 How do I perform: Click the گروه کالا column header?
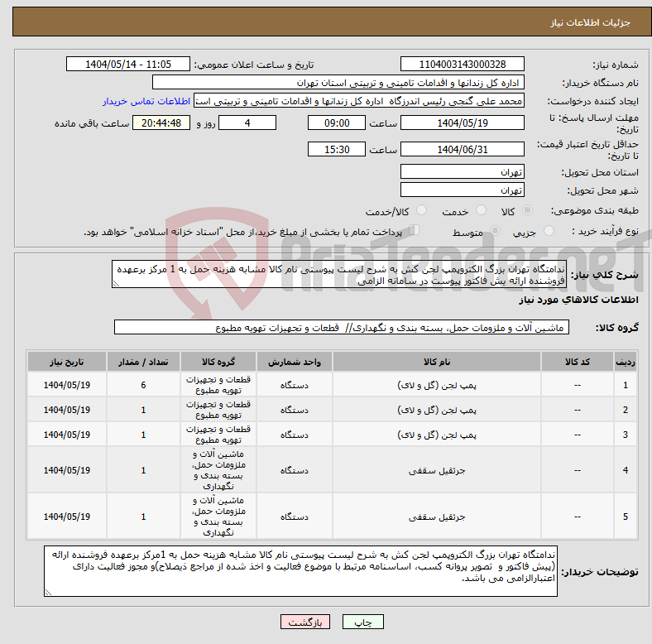(x=218, y=362)
